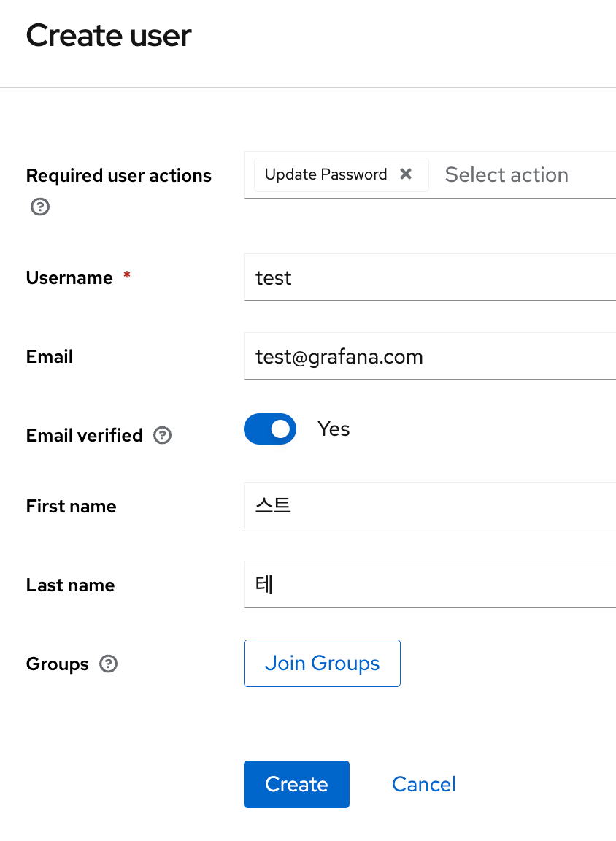The height and width of the screenshot is (841, 616).
Task: Click the Username field label
Action: point(69,278)
